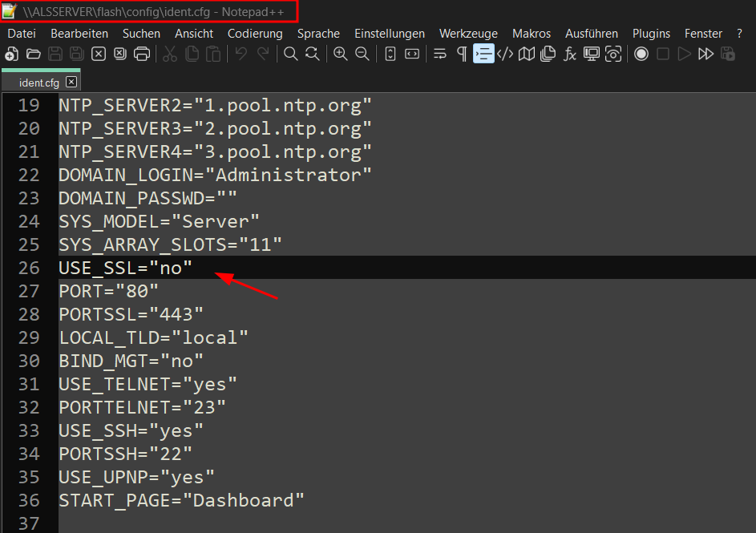Toggle word wrap in the toolbar

439,54
